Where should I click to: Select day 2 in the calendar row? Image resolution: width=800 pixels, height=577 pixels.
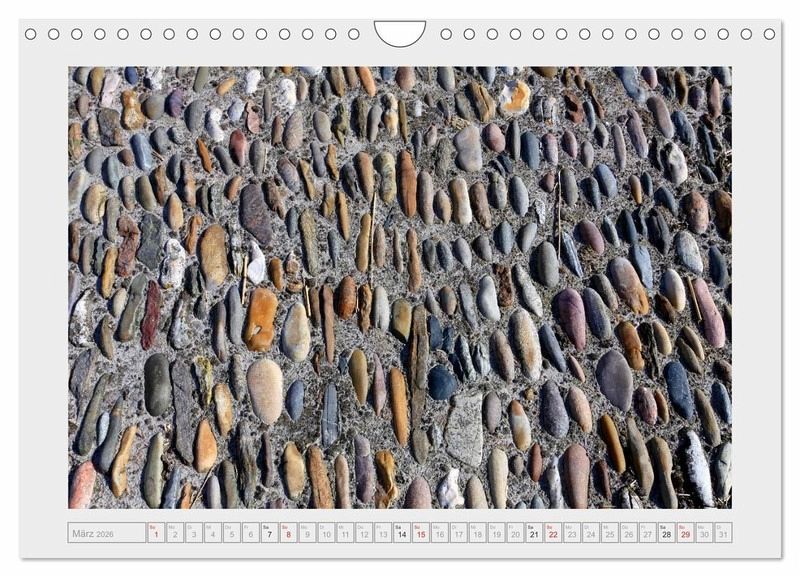click(x=175, y=533)
